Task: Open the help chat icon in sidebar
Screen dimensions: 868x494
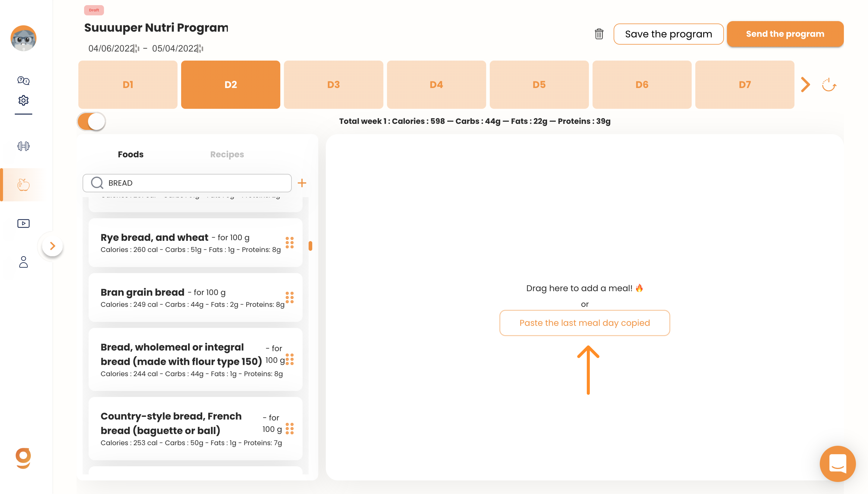Action: [23, 80]
